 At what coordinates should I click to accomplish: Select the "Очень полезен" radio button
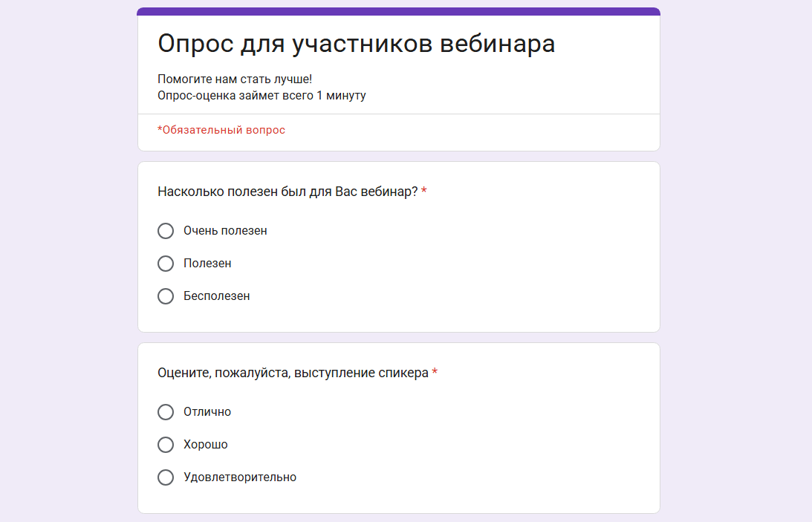click(x=166, y=231)
